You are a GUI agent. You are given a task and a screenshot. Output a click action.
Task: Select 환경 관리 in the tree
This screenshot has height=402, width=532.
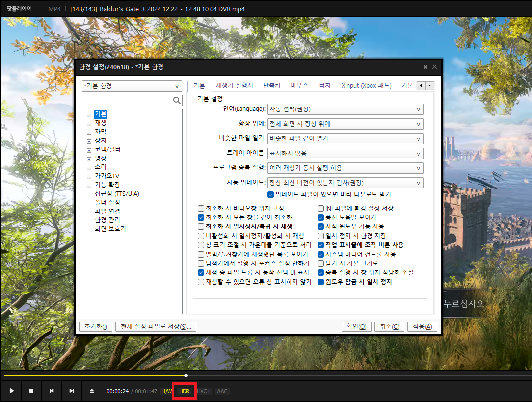(x=107, y=220)
